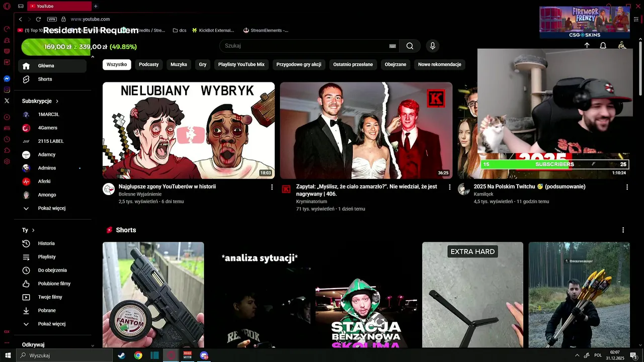Reload the page with the refresh icon

(x=38, y=19)
